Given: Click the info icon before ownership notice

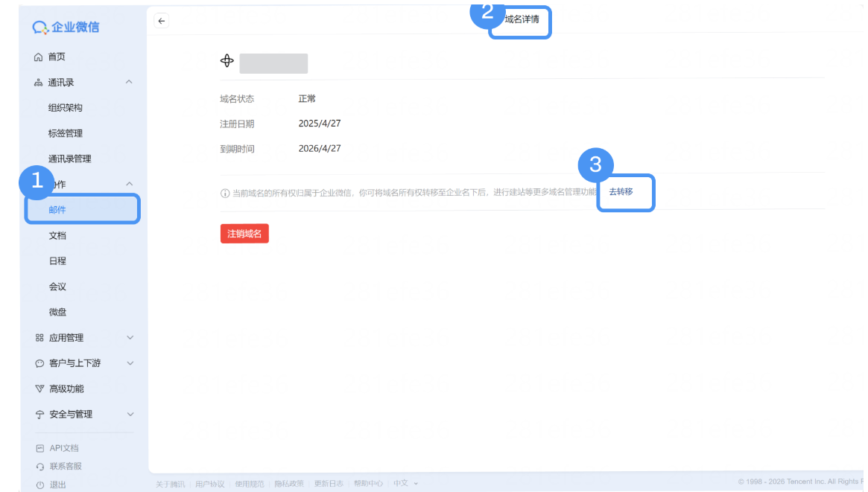Looking at the screenshot, I should pos(225,193).
